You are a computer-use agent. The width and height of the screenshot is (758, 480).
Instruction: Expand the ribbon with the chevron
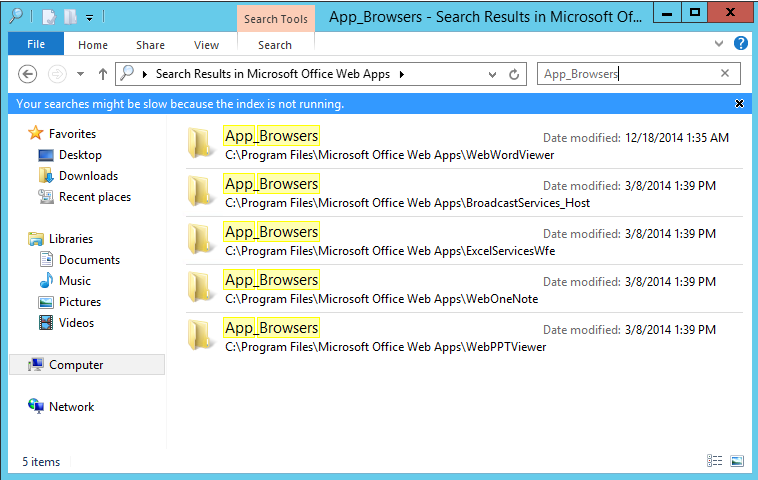coord(719,44)
